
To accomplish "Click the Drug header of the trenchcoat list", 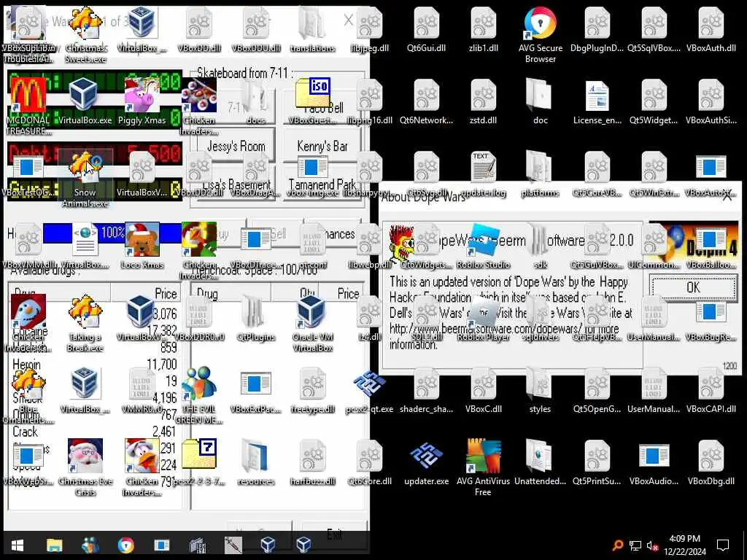I will point(231,293).
